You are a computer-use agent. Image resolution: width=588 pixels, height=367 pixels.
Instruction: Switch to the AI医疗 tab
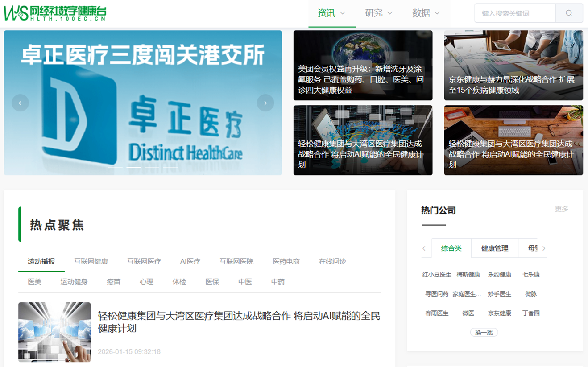pyautogui.click(x=189, y=262)
